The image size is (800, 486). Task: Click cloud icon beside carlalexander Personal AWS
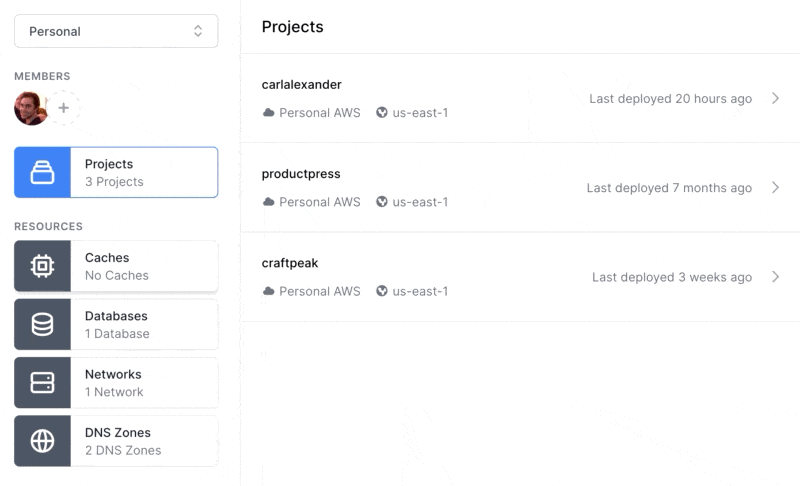tap(268, 113)
